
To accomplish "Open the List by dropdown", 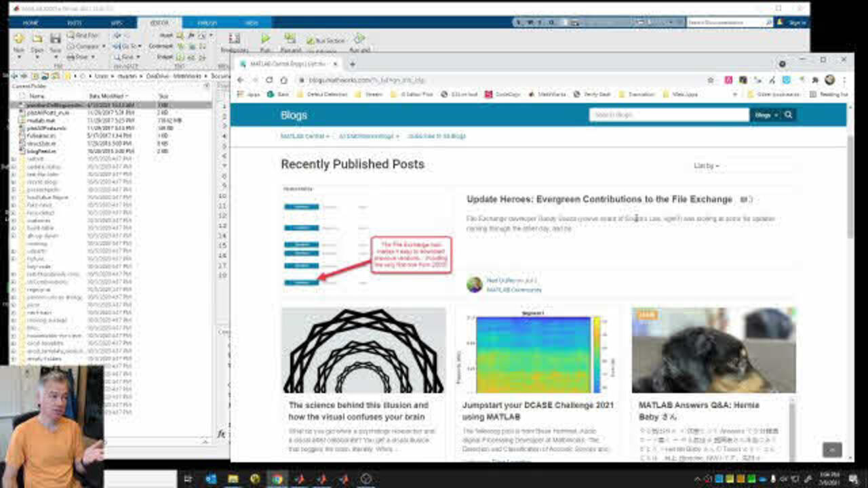I will click(706, 165).
